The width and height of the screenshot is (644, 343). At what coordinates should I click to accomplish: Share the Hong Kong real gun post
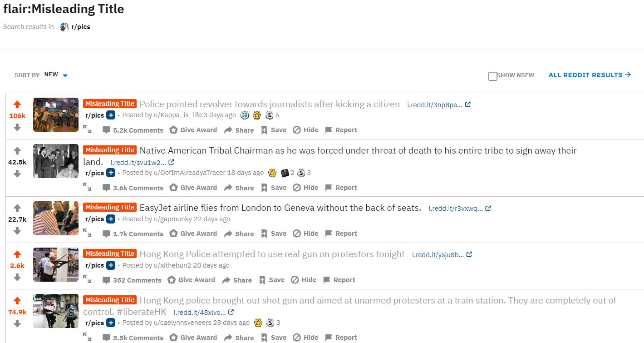coord(237,280)
